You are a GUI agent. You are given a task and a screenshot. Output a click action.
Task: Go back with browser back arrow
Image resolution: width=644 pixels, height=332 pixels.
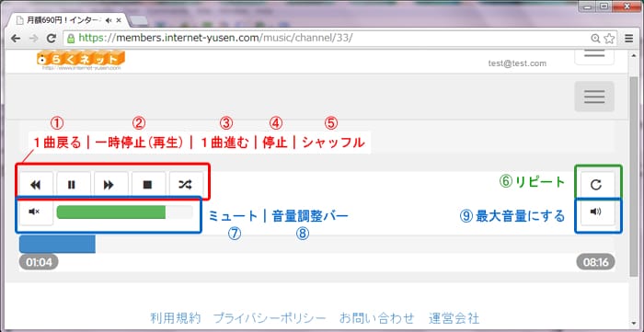click(x=16, y=39)
